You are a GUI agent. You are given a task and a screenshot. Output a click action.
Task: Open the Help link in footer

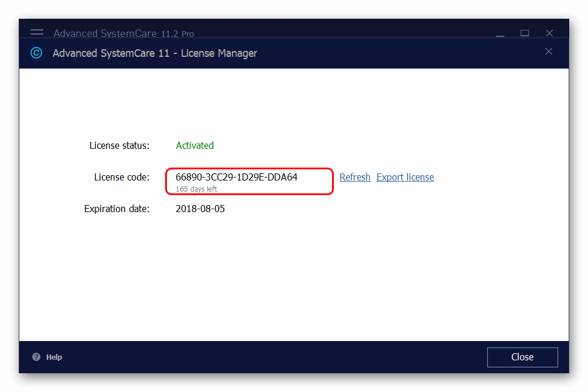pos(54,357)
